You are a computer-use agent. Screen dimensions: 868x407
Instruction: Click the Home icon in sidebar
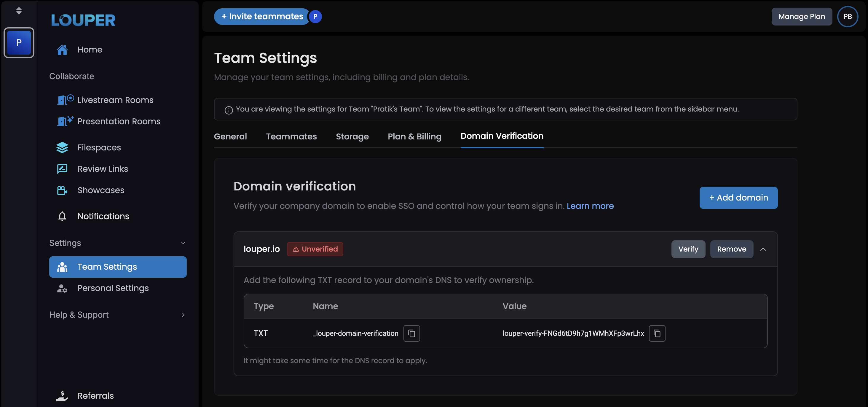point(62,50)
